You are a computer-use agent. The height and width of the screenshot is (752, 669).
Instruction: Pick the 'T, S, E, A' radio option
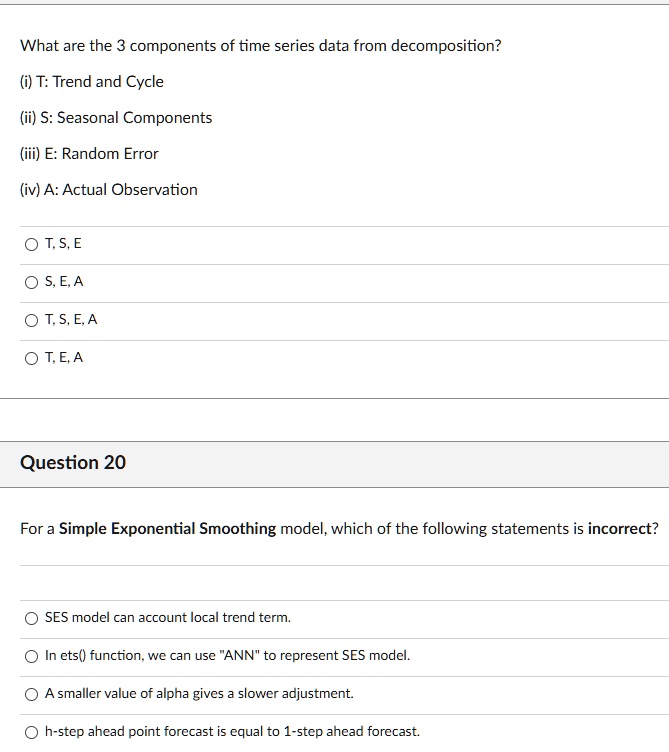pyautogui.click(x=31, y=320)
